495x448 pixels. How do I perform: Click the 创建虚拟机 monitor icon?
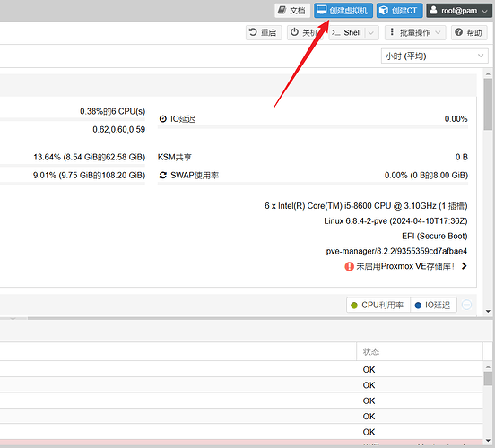pyautogui.click(x=321, y=10)
